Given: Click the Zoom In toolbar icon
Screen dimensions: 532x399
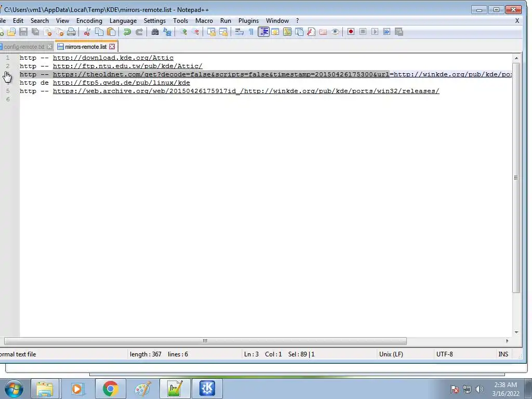Looking at the screenshot, I should (183, 32).
